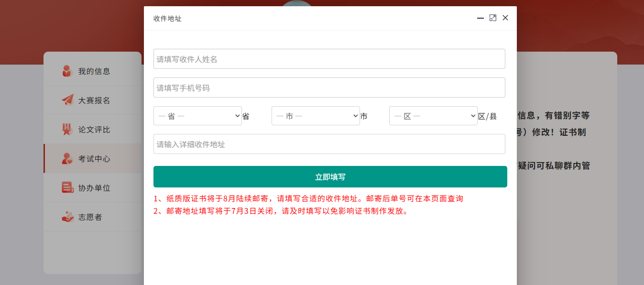Click the 考试中心 user icon

pyautogui.click(x=67, y=158)
